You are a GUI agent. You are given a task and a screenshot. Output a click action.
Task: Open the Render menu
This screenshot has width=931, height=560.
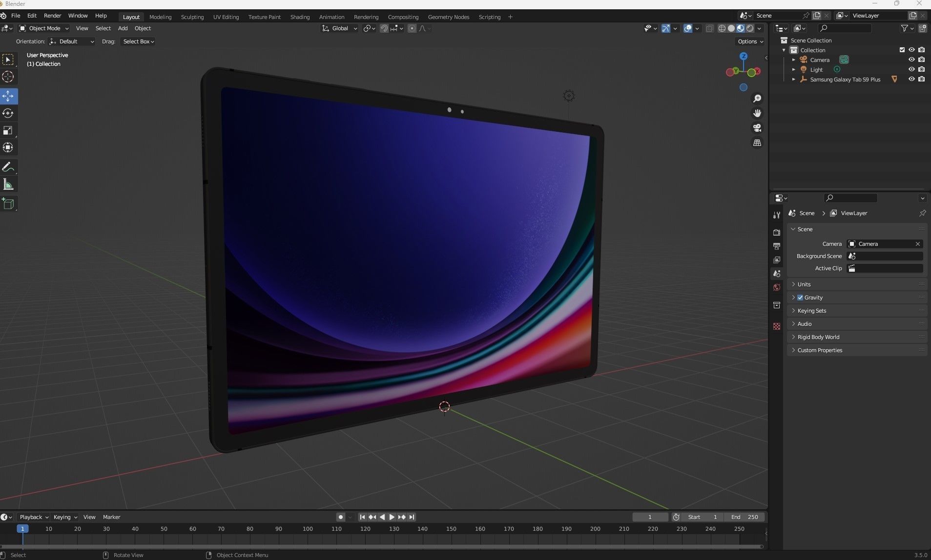tap(52, 16)
